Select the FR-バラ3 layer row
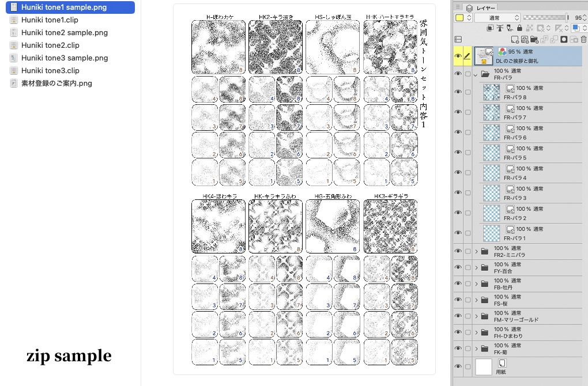Viewport: 588px width, 386px height. (530, 193)
